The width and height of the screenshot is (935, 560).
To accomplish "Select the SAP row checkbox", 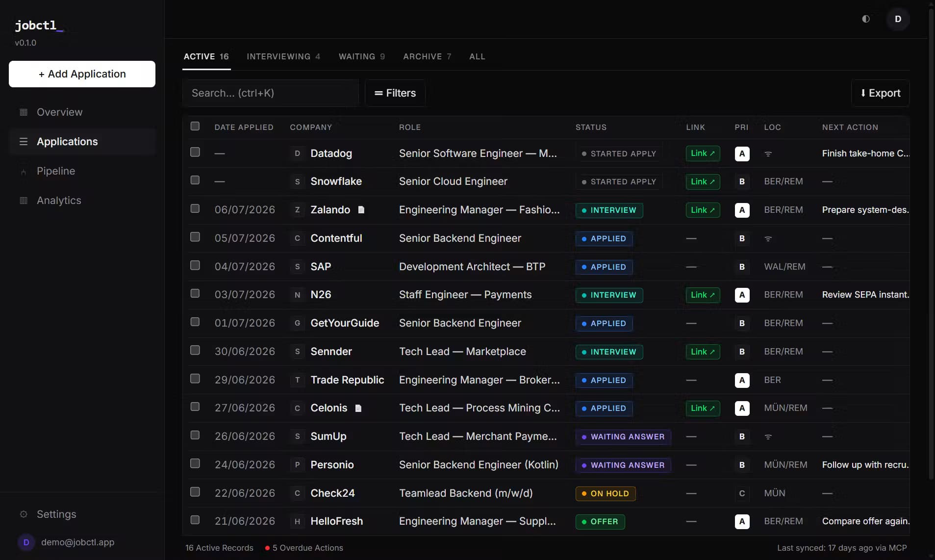I will coord(195,265).
